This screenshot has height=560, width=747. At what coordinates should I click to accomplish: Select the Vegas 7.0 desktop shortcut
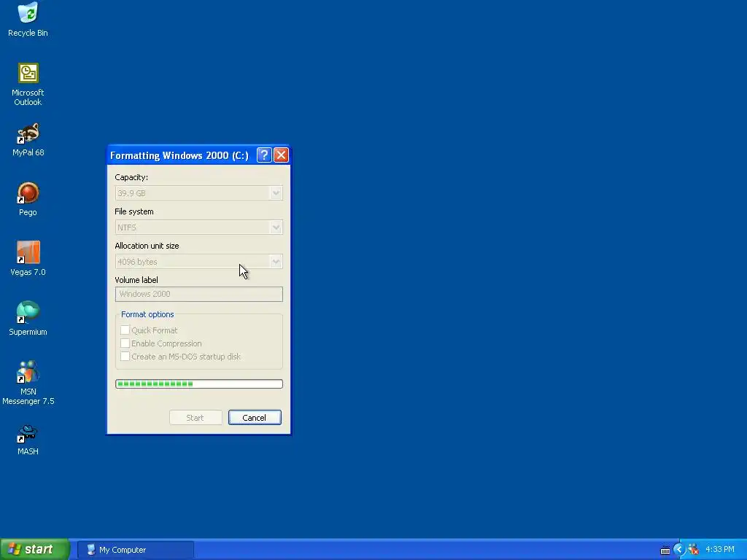[x=28, y=252]
